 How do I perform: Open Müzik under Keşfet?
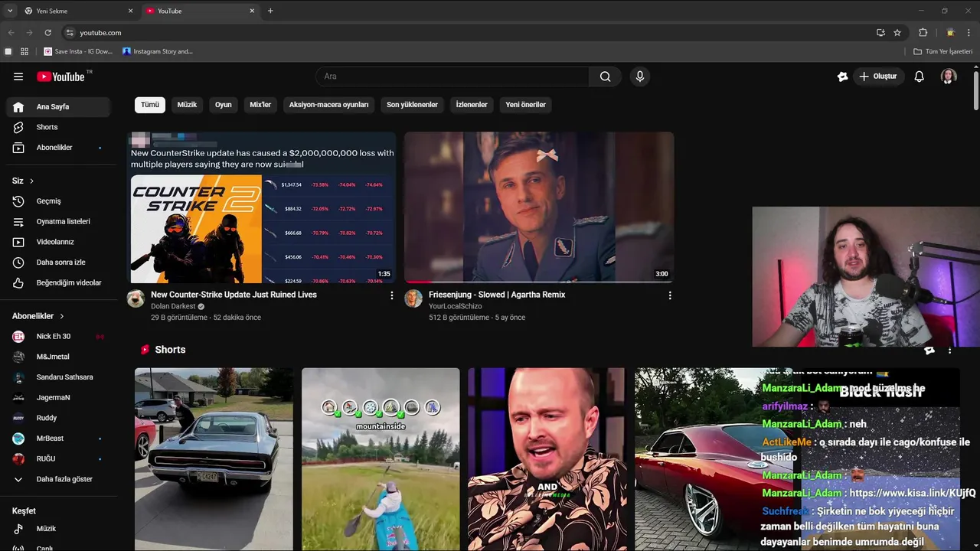58,529
